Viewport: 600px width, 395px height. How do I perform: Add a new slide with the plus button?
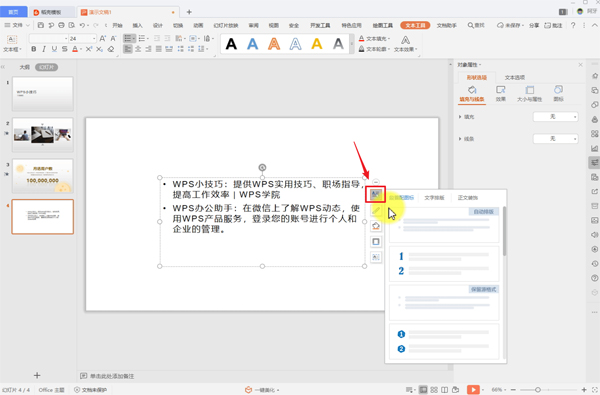tap(37, 375)
